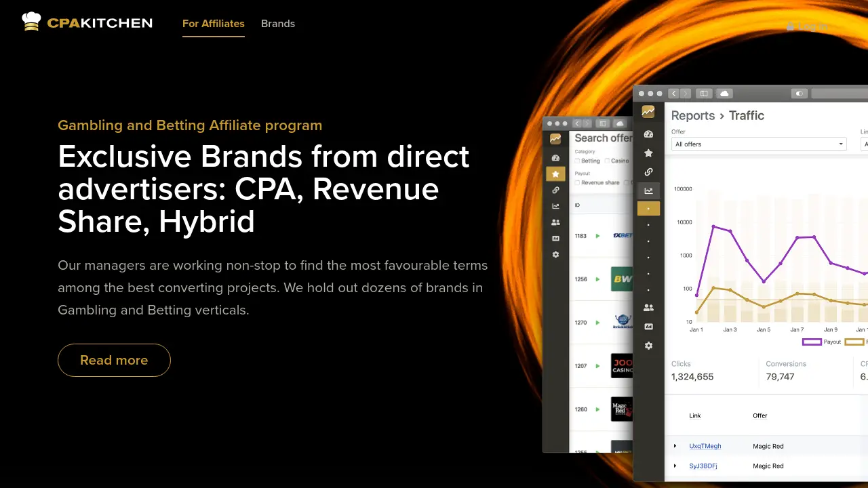Image resolution: width=868 pixels, height=488 pixels.
Task: Open settings gear in Search offers sidebar
Action: (555, 255)
